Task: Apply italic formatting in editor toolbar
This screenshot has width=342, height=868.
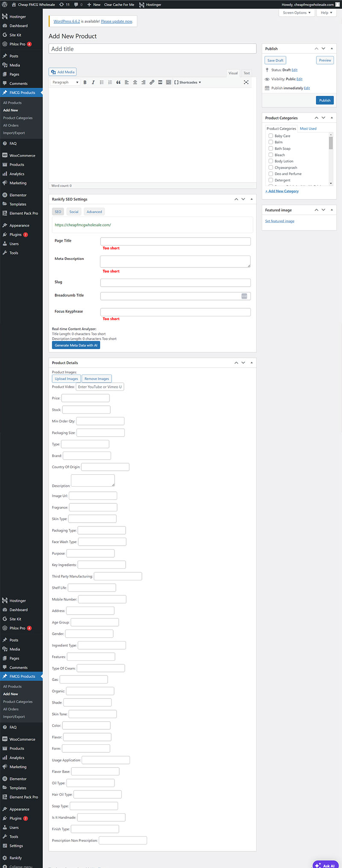Action: [93, 82]
